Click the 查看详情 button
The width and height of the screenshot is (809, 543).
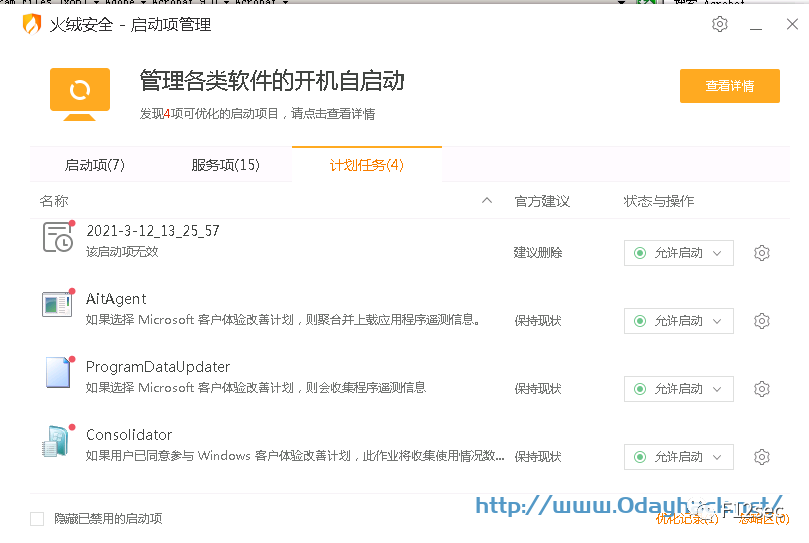[730, 86]
